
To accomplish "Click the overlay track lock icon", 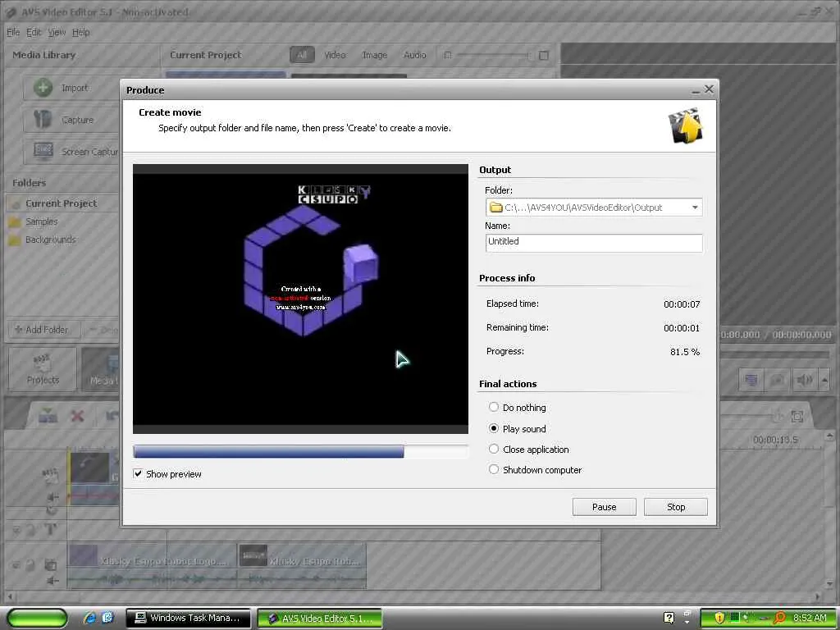I will [x=30, y=564].
